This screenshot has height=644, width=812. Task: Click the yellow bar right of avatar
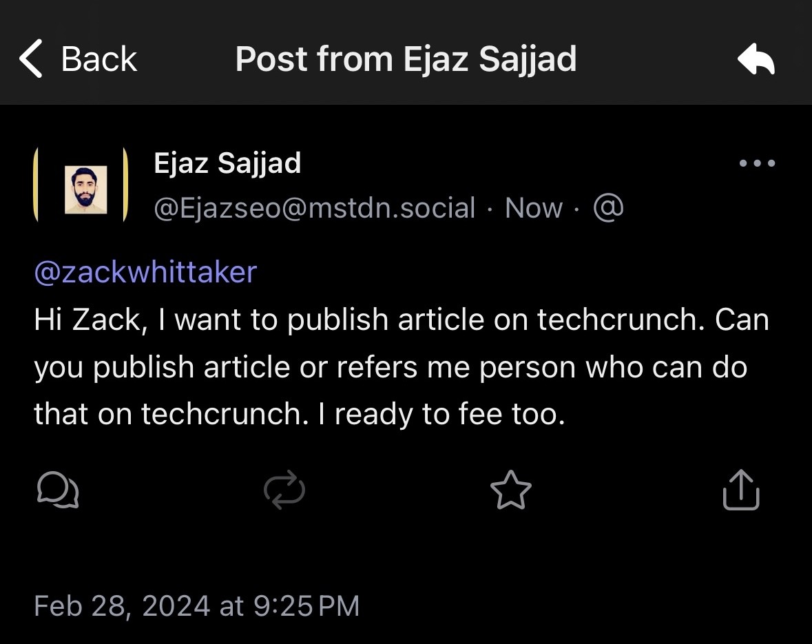(125, 185)
